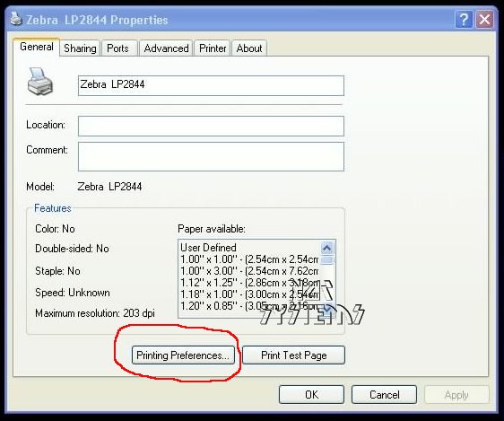This screenshot has width=504, height=421.
Task: Confirm with the OK button
Action: click(311, 394)
